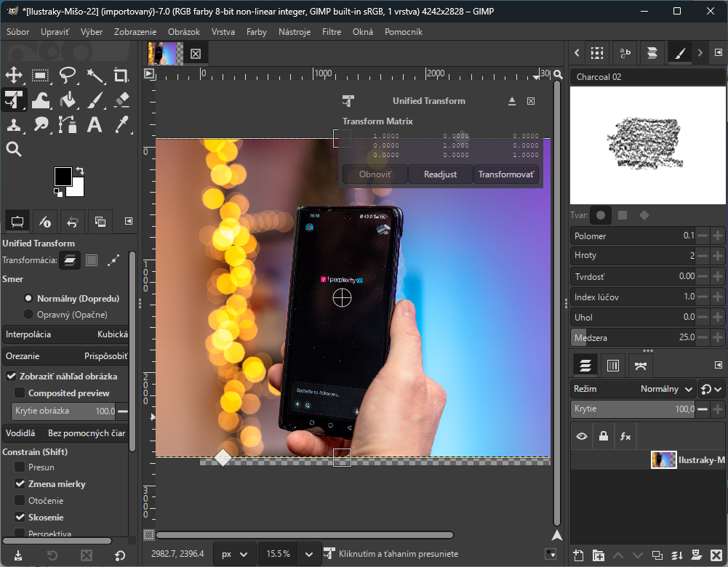Image resolution: width=728 pixels, height=567 pixels.
Task: Click the swap foreground and background colors arrow
Action: pyautogui.click(x=79, y=172)
